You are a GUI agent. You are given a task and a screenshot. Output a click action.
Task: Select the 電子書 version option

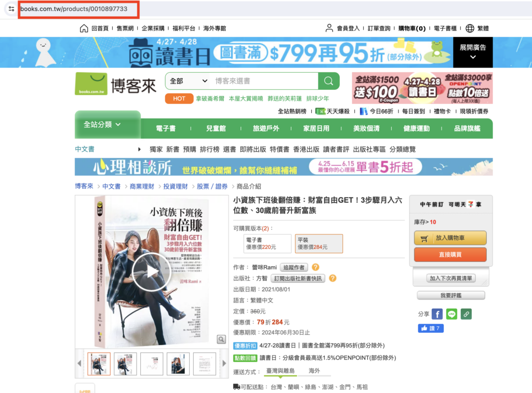tap(268, 243)
